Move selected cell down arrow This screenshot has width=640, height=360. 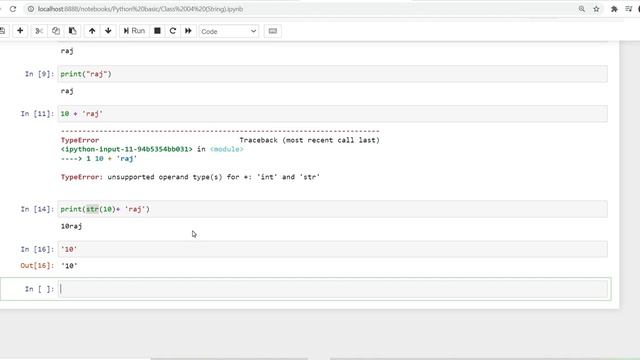(108, 31)
